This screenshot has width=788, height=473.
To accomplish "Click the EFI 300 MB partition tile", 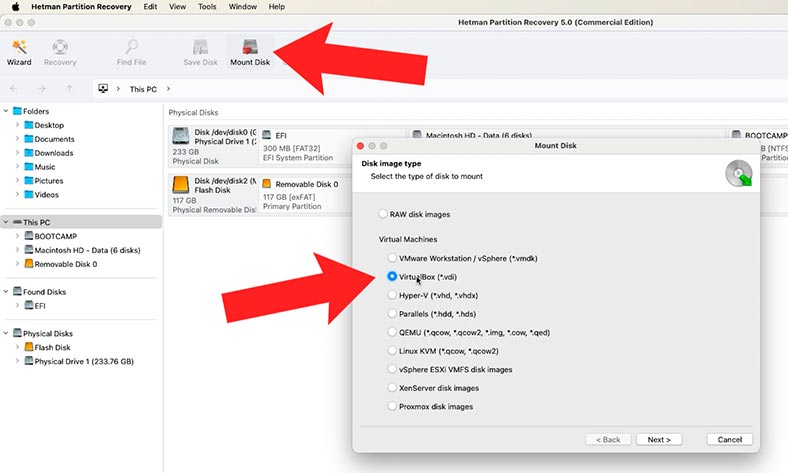I will click(332, 146).
